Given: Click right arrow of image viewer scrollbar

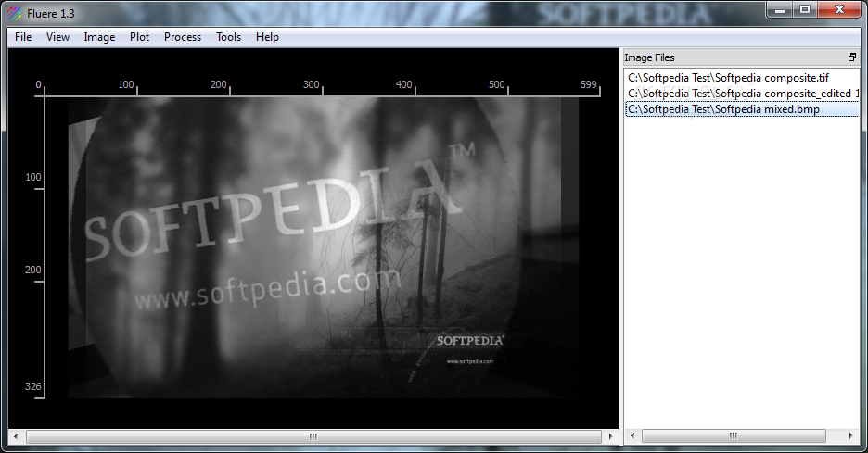Looking at the screenshot, I should [x=610, y=436].
